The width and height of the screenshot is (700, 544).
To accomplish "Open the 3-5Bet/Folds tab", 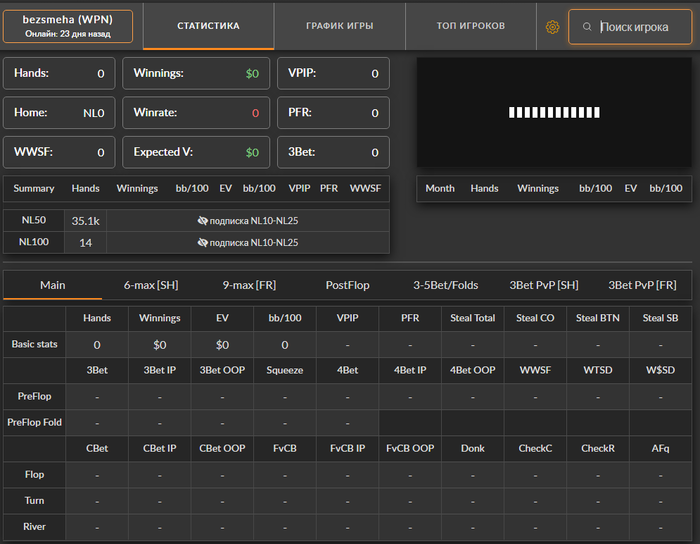I will 446,285.
